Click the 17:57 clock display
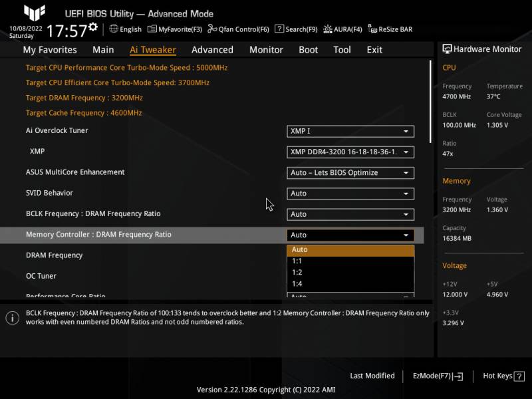 66,31
